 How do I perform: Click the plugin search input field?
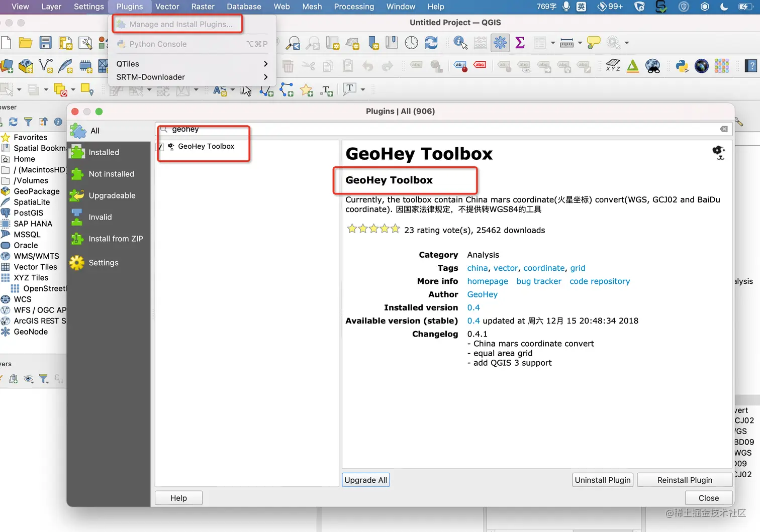[444, 129]
